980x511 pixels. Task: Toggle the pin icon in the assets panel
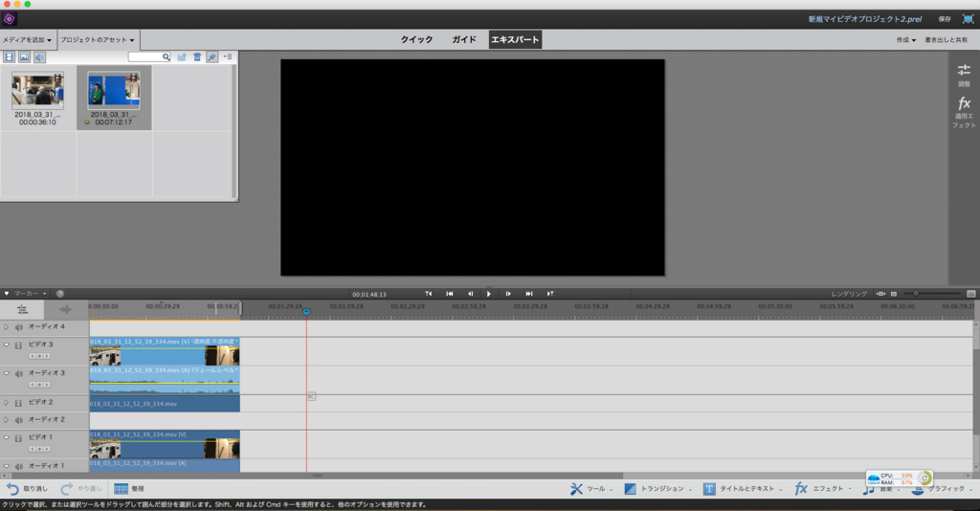point(212,56)
